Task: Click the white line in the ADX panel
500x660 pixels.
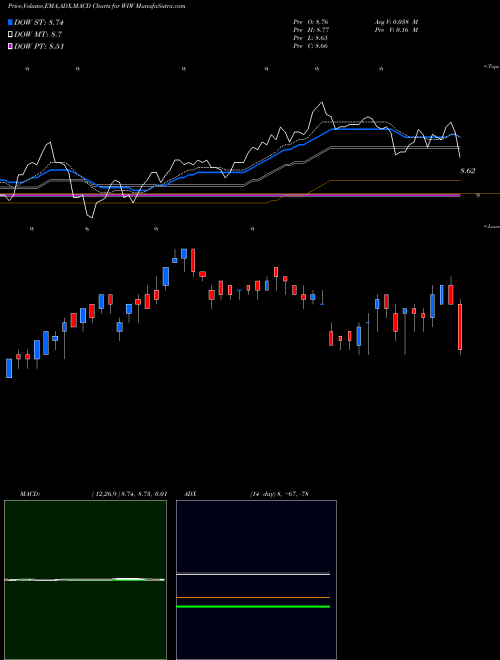Action: click(253, 574)
